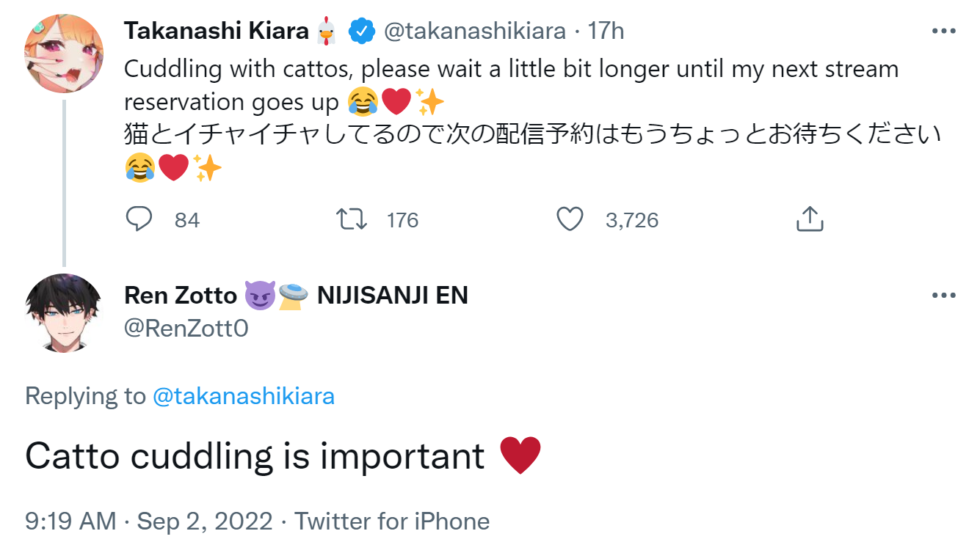
Task: View the 3,726 likes count
Action: [631, 220]
